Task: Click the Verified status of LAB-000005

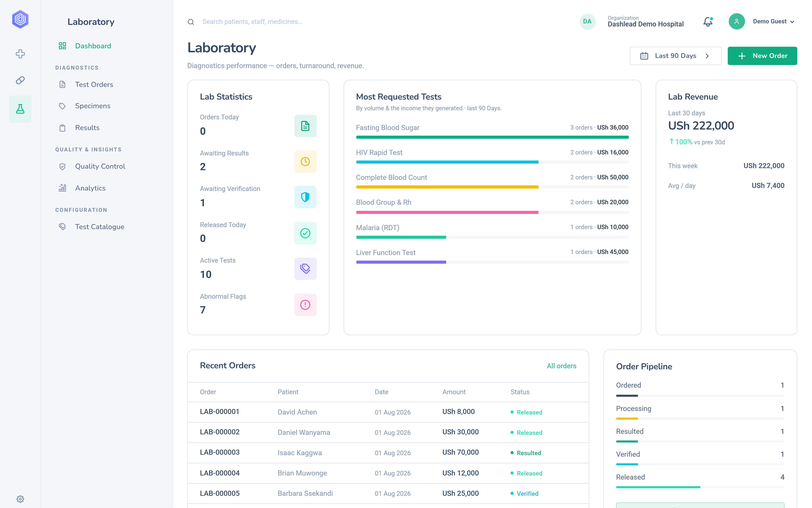Action: pyautogui.click(x=524, y=494)
